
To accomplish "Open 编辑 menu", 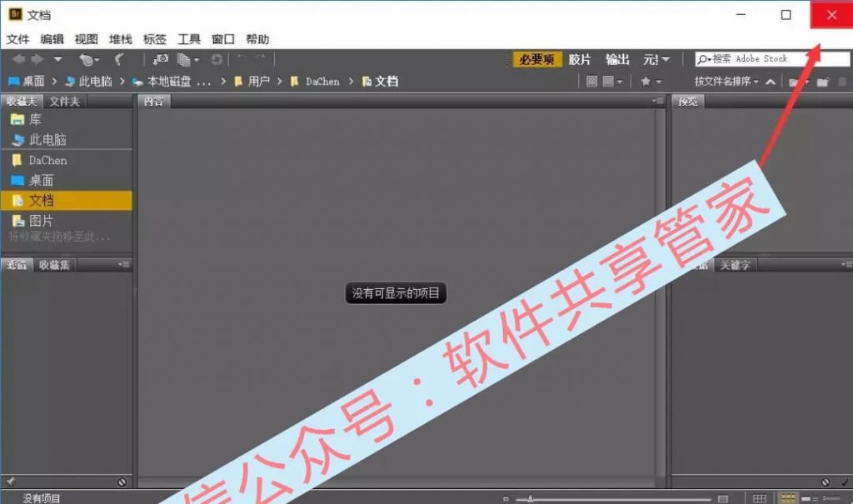I will 52,39.
